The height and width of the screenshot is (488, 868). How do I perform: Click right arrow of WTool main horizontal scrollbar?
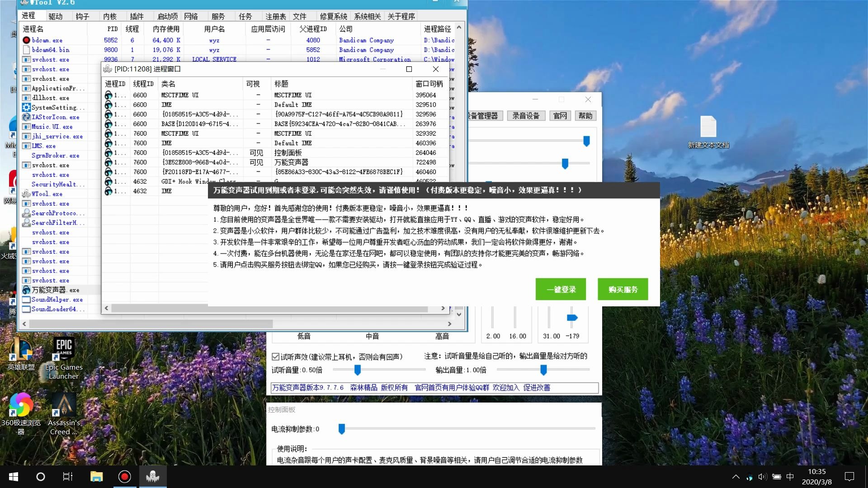449,324
